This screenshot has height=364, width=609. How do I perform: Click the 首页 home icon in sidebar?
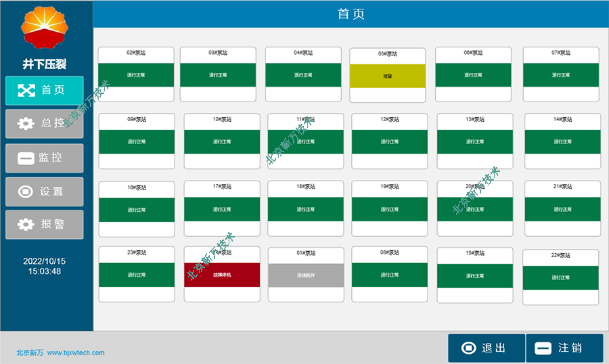point(26,90)
